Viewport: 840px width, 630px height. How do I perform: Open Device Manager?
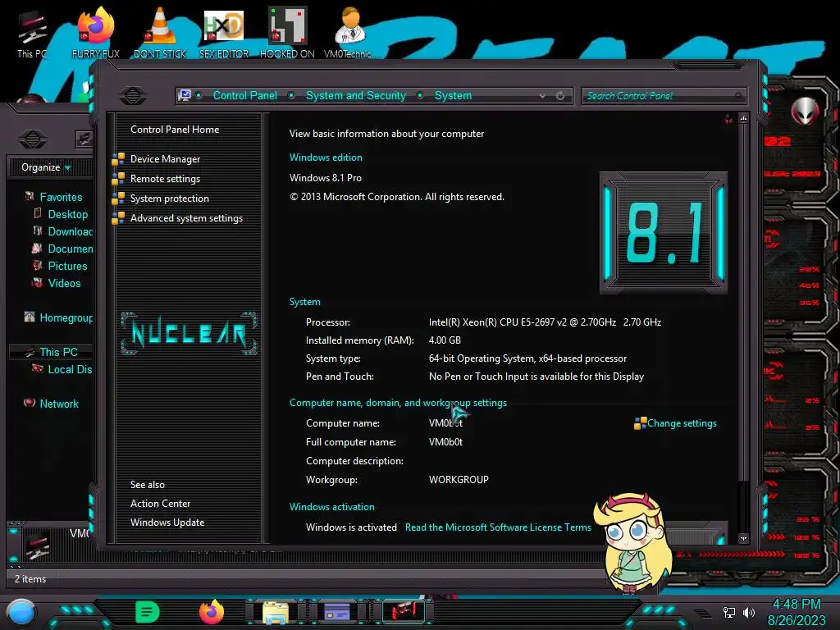165,159
